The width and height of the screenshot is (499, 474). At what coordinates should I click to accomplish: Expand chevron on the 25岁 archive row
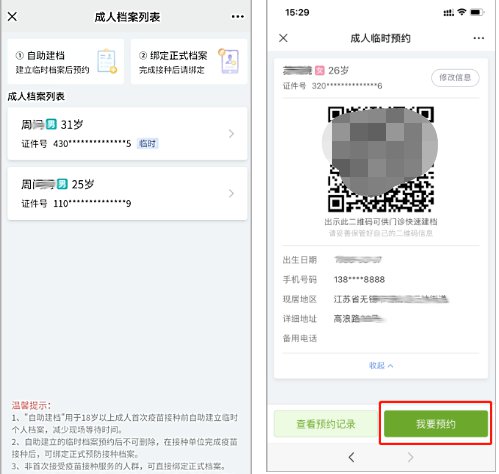pyautogui.click(x=231, y=193)
